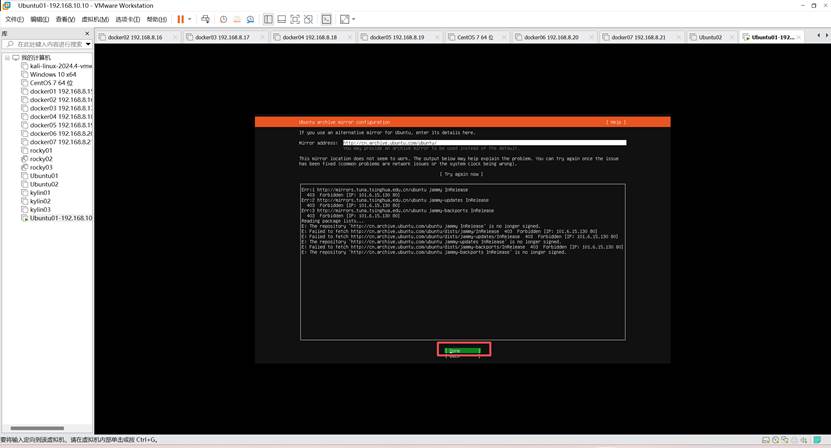Click the Help button in the installer header
The height and width of the screenshot is (448, 831).
click(x=616, y=122)
